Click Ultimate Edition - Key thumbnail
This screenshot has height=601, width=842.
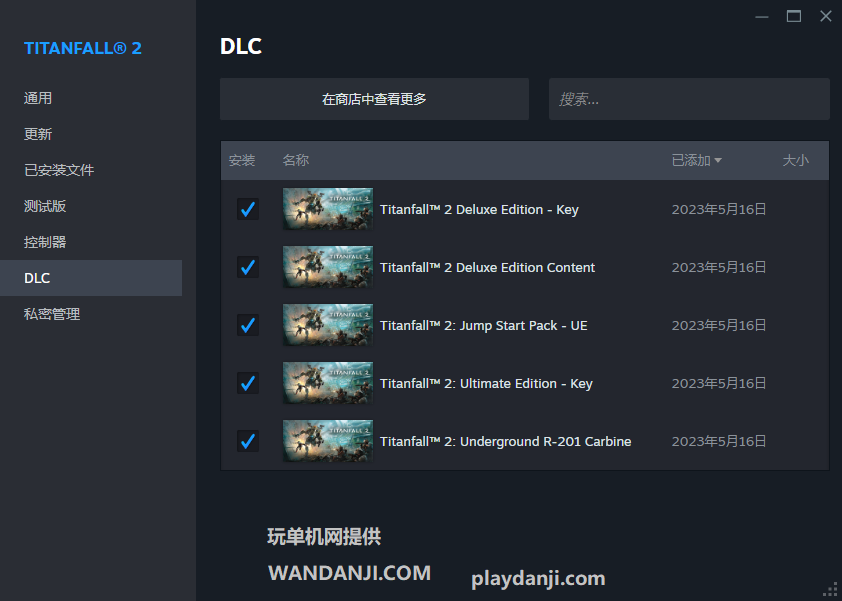pyautogui.click(x=328, y=383)
